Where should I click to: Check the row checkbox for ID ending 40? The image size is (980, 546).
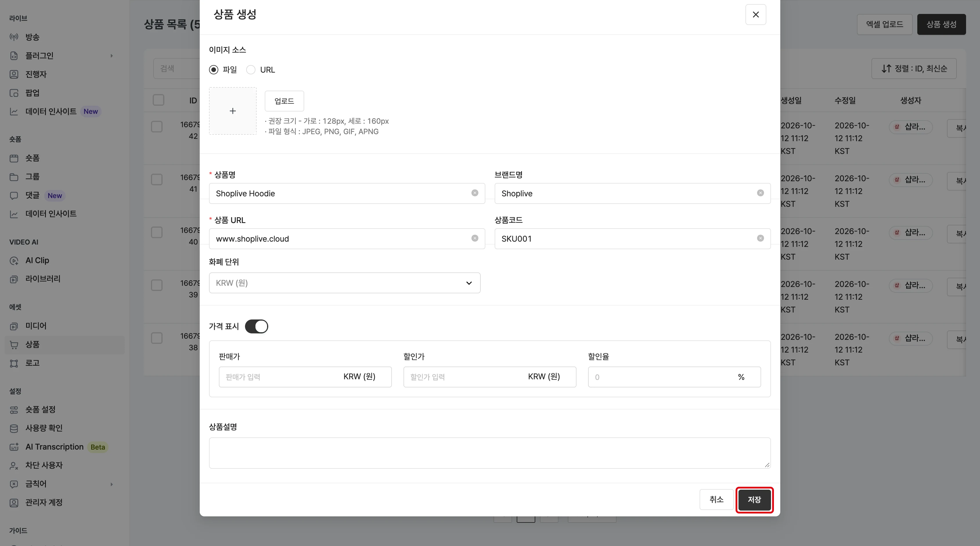(157, 232)
